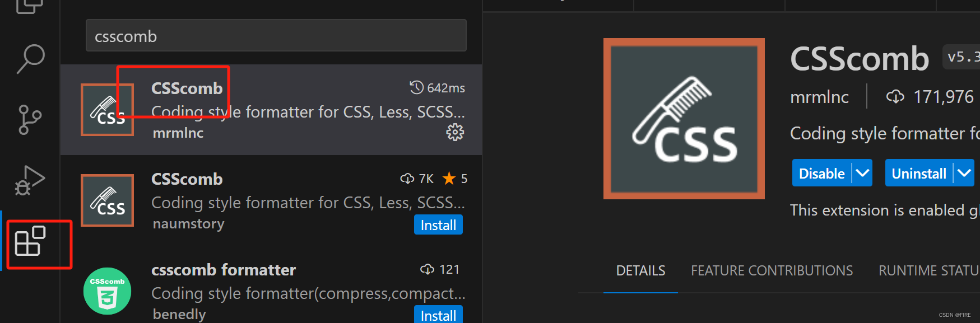Click the large CSScomb extension logo
This screenshot has height=323, width=980.
pyautogui.click(x=684, y=119)
